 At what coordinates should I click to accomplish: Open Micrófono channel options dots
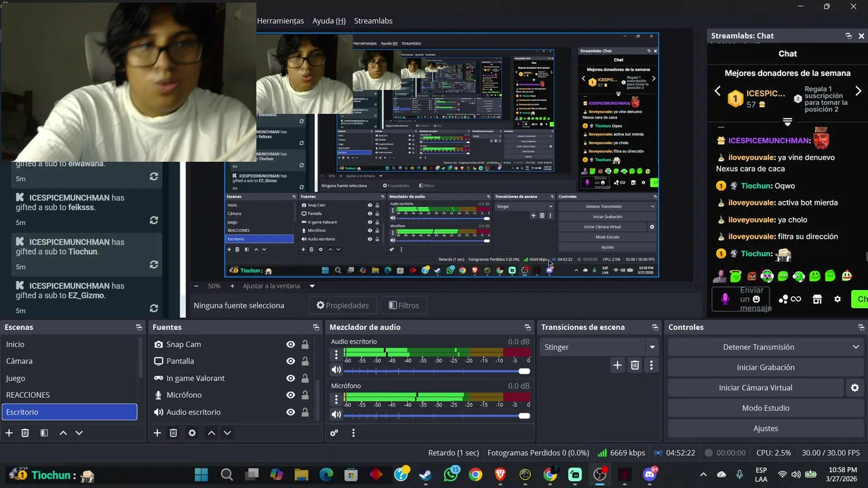336,399
